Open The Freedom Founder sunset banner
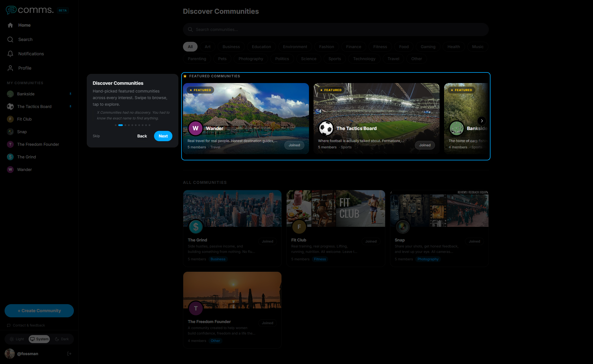 [232, 290]
